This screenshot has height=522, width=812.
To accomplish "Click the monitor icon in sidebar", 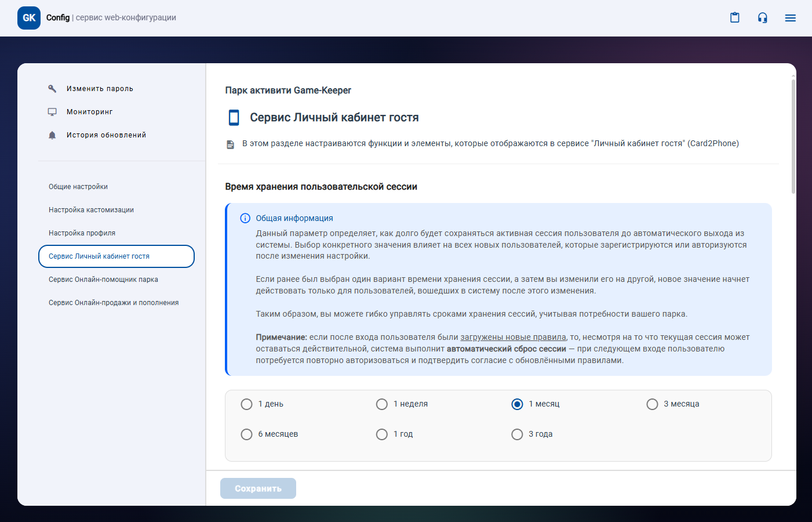I will pos(52,112).
